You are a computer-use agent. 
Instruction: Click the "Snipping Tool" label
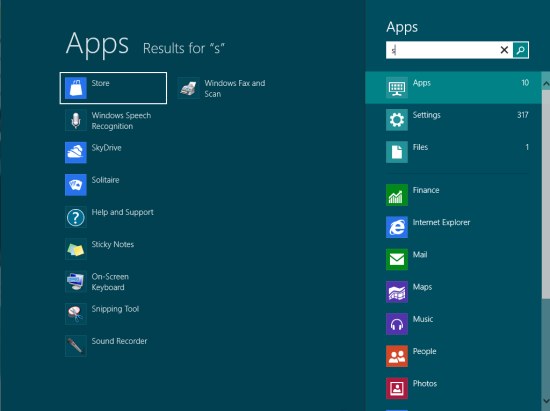click(x=115, y=309)
